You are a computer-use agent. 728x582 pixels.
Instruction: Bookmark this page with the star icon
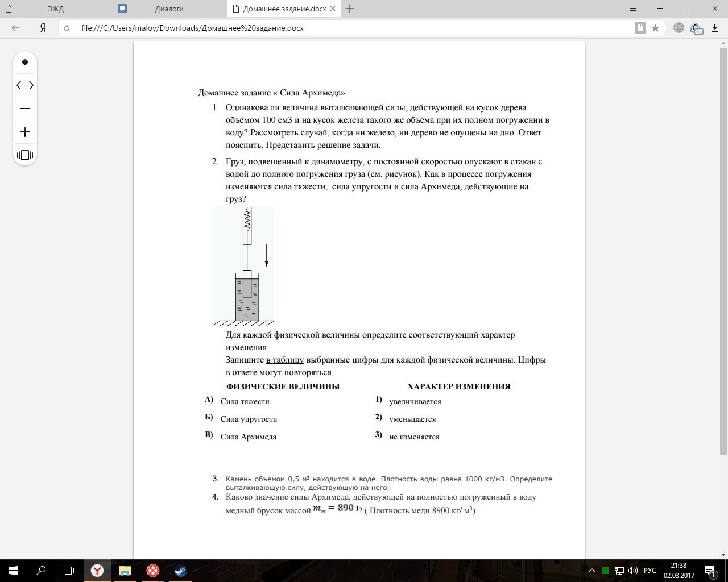[655, 28]
